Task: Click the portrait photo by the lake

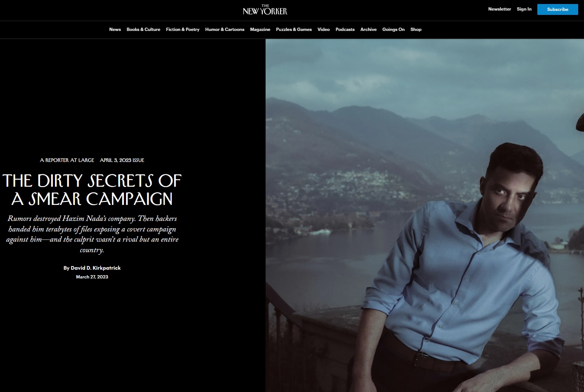Action: (x=425, y=215)
